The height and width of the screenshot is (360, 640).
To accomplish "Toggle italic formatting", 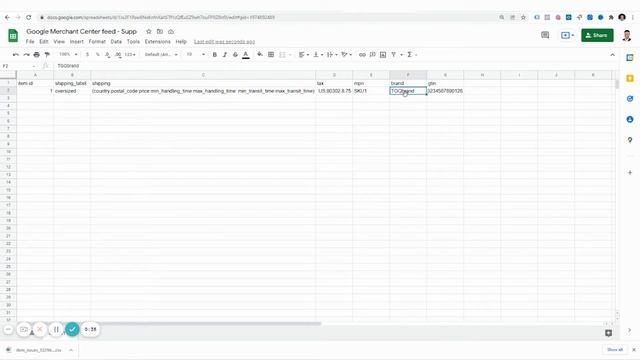I will [x=225, y=55].
